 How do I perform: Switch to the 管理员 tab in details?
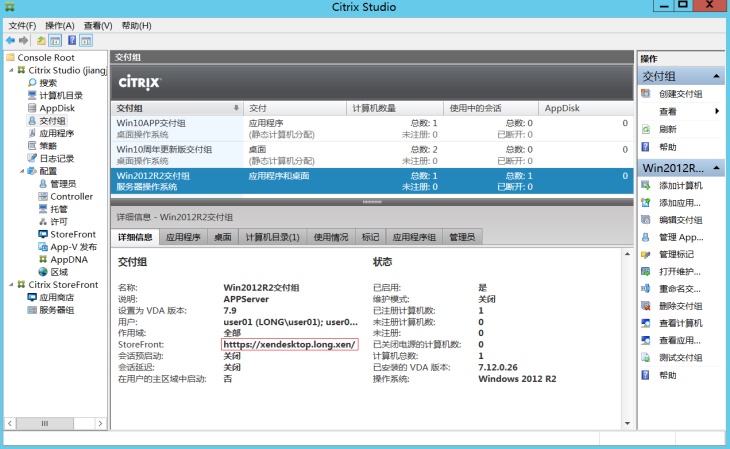click(x=462, y=237)
